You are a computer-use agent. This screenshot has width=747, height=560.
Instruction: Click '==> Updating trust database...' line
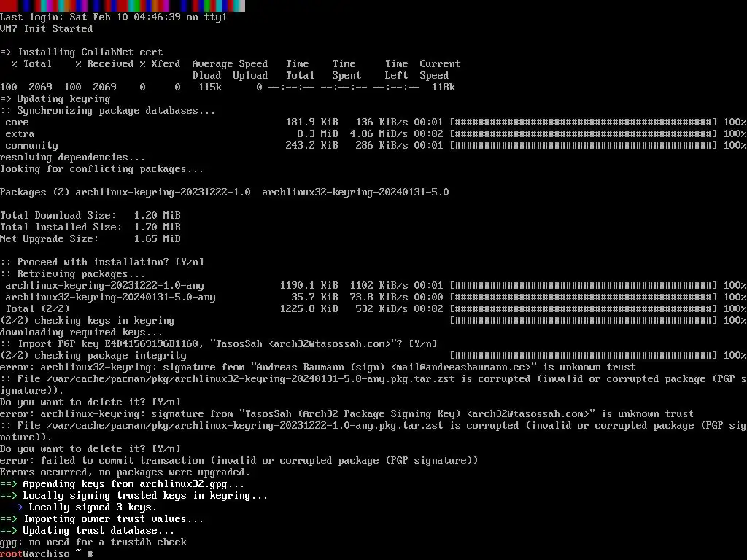pos(88,531)
